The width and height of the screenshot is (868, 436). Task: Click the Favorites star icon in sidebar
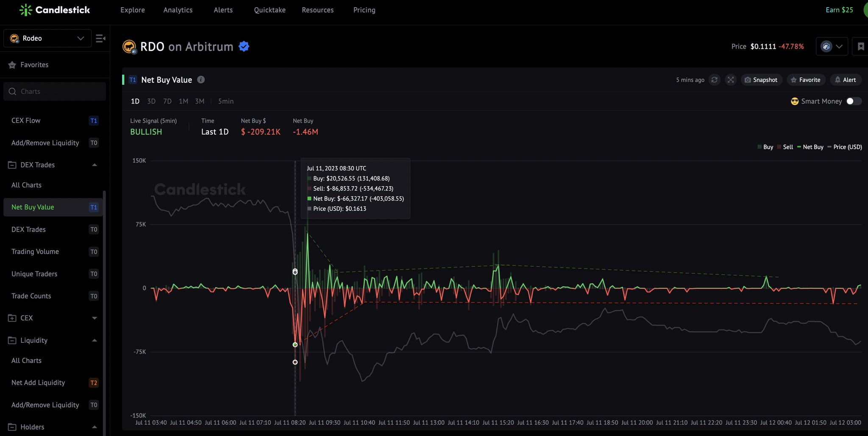coord(12,65)
